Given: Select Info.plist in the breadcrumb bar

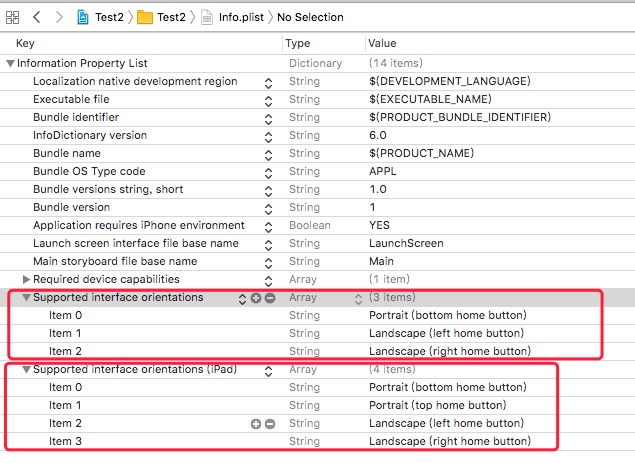Looking at the screenshot, I should click(238, 17).
